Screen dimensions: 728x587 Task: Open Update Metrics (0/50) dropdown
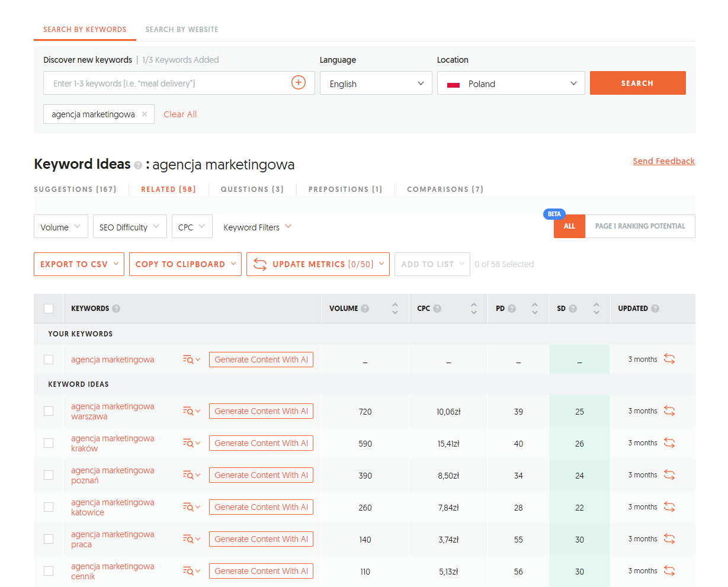318,264
